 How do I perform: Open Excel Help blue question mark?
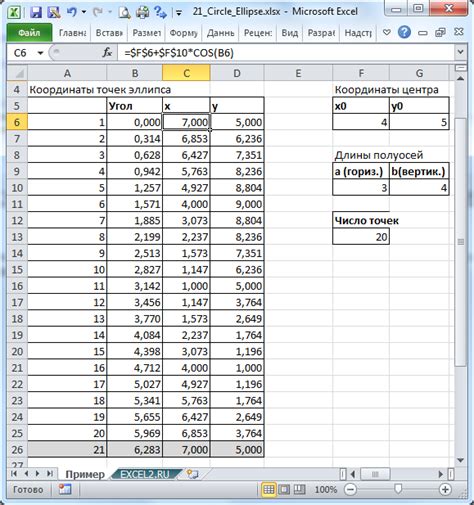coord(404,32)
